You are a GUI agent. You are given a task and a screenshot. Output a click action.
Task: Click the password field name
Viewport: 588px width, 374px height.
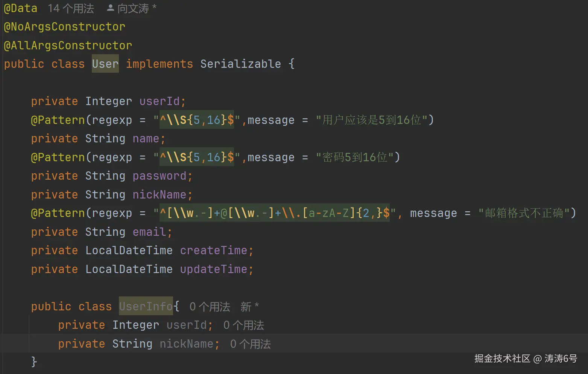point(160,176)
